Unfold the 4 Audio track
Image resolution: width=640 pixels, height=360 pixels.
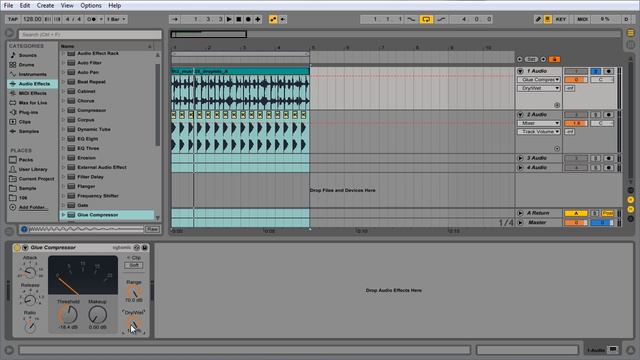(x=520, y=168)
